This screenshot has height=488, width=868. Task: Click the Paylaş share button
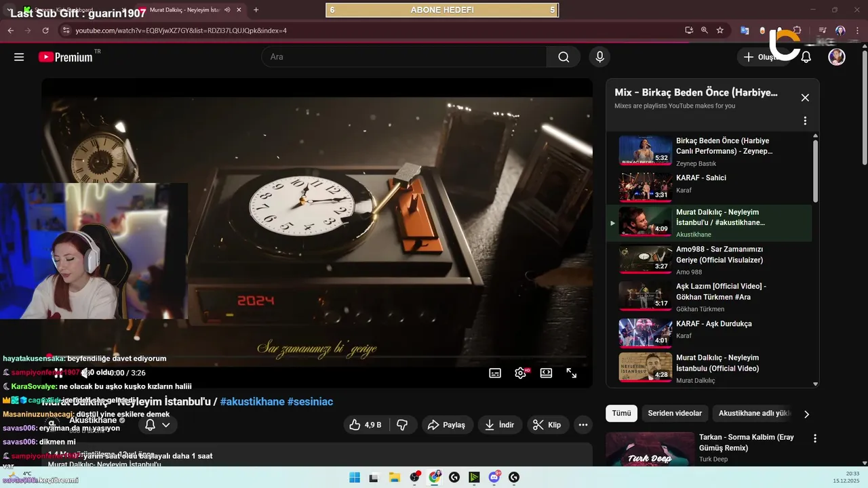(447, 425)
